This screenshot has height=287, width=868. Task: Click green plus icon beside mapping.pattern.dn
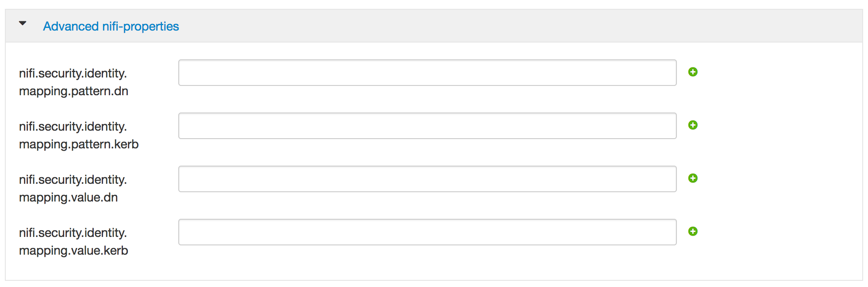[693, 72]
